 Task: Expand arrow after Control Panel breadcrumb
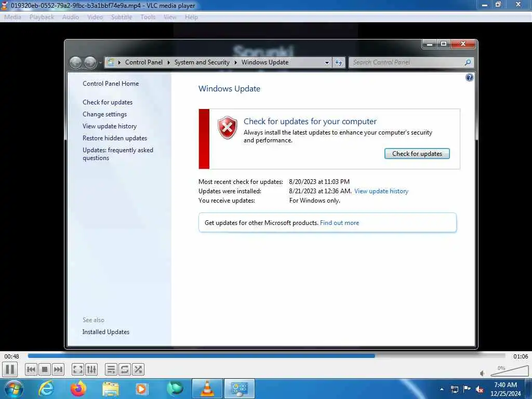pos(169,62)
